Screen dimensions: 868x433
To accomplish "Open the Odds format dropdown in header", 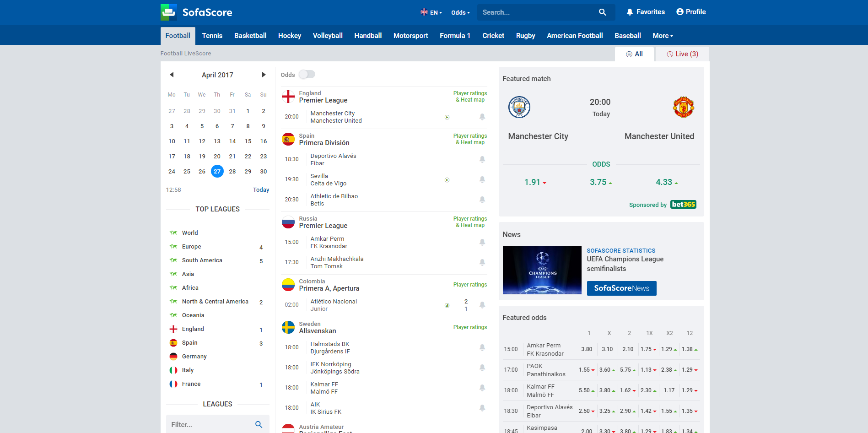I will pyautogui.click(x=460, y=12).
